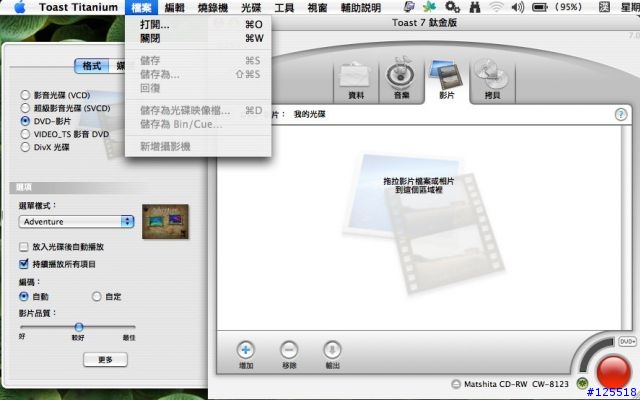
Task: Click the 更多 button
Action: click(105, 360)
